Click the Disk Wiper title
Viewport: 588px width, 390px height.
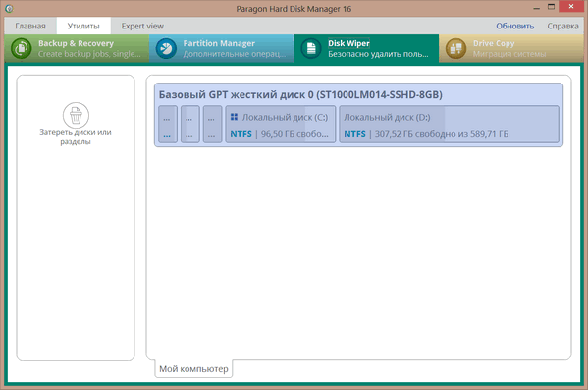(x=348, y=43)
